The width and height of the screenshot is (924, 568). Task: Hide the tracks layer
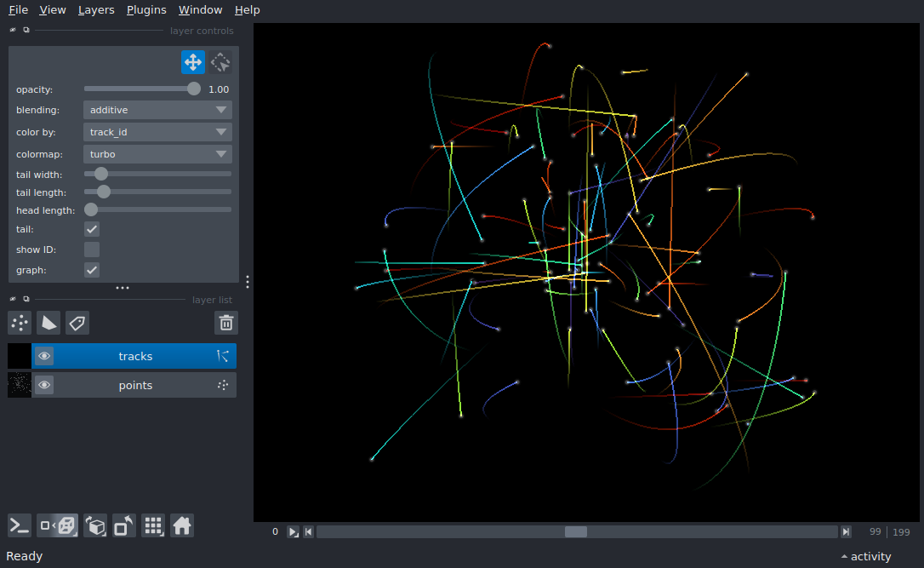(x=44, y=356)
